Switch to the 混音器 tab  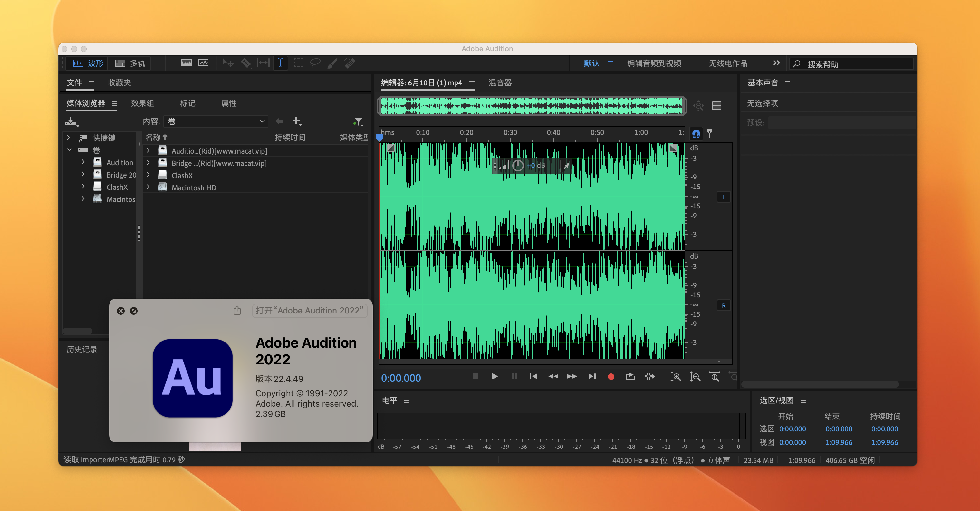tap(500, 82)
